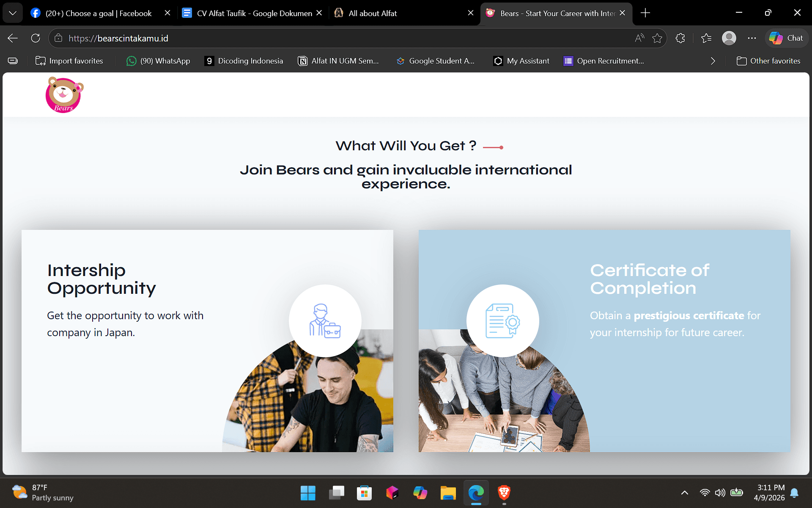Open Settings and more ellipsis menu
The image size is (812, 508).
[752, 38]
